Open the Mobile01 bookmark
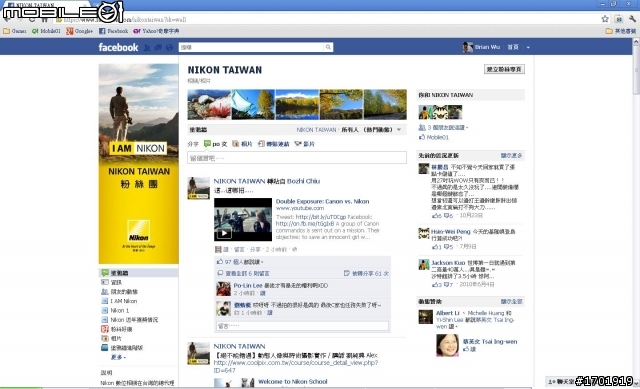The height and width of the screenshot is (389, 640). 46,31
